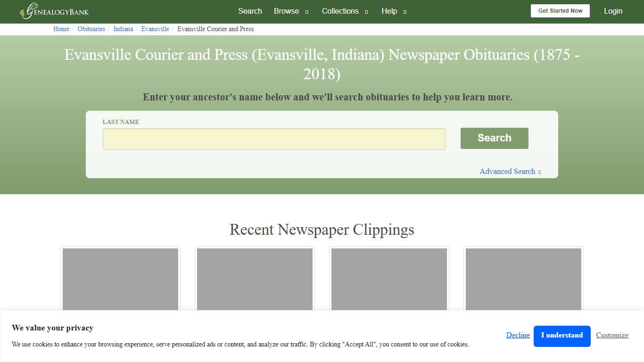
Task: Expand the Advanced Search options
Action: click(508, 171)
